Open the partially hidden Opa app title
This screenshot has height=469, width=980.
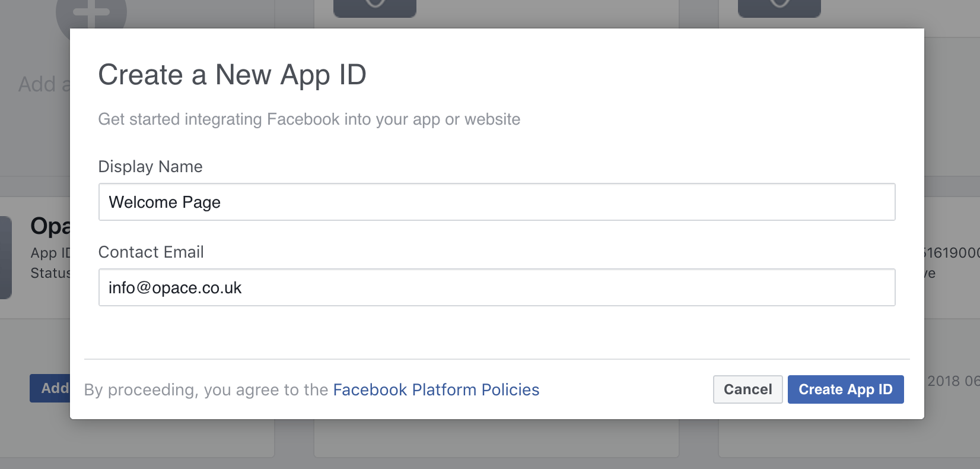click(50, 226)
